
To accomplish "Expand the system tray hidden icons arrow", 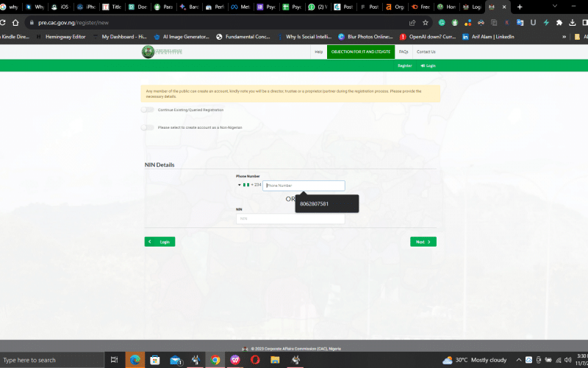I will (519, 360).
